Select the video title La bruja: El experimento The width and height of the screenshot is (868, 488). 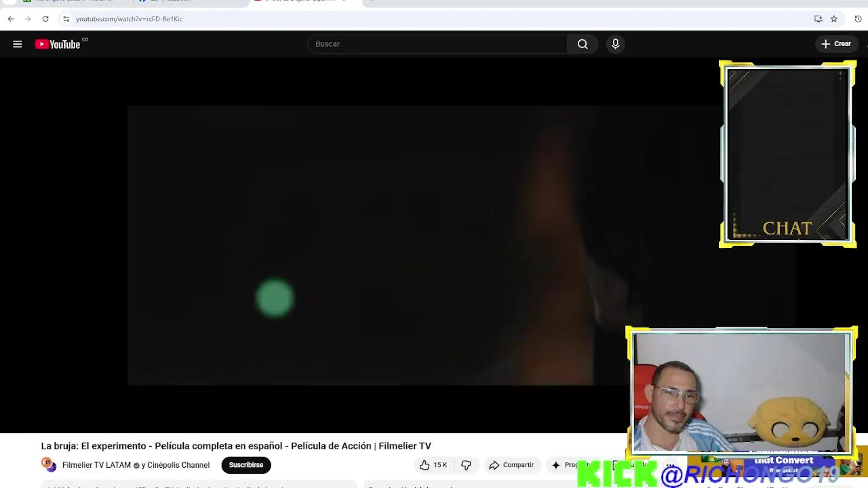[236, 446]
